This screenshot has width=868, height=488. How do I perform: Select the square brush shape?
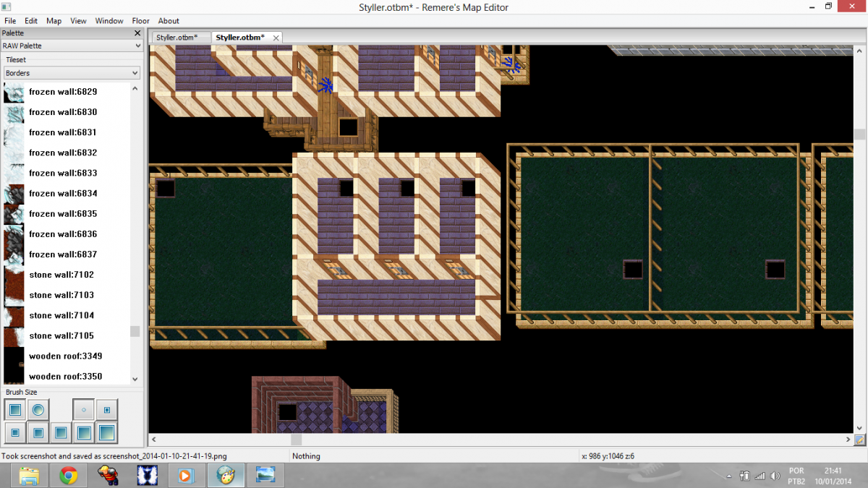point(15,410)
